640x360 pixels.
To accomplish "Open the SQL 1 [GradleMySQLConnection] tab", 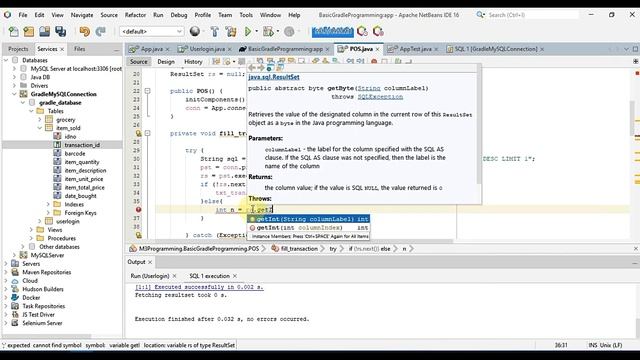I will pos(496,49).
